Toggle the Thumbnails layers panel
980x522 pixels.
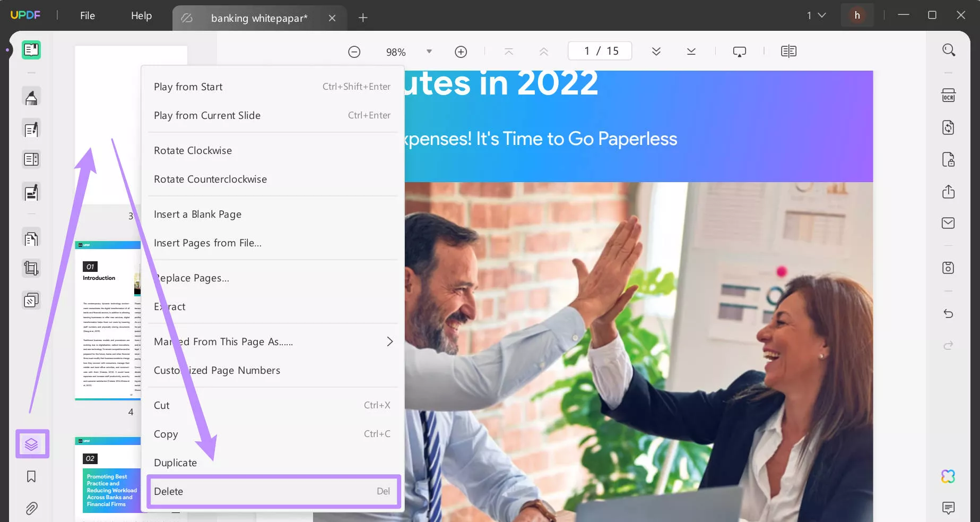[x=32, y=444]
